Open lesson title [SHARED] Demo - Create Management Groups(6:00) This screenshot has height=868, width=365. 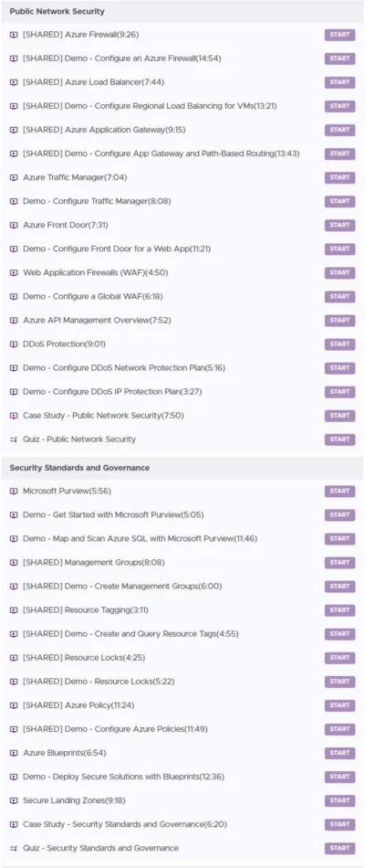tap(122, 587)
